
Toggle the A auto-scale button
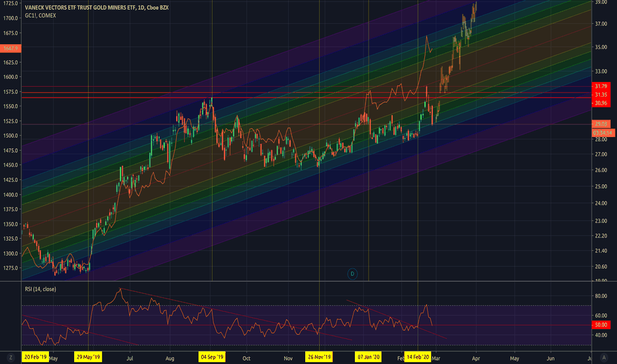[x=604, y=357]
